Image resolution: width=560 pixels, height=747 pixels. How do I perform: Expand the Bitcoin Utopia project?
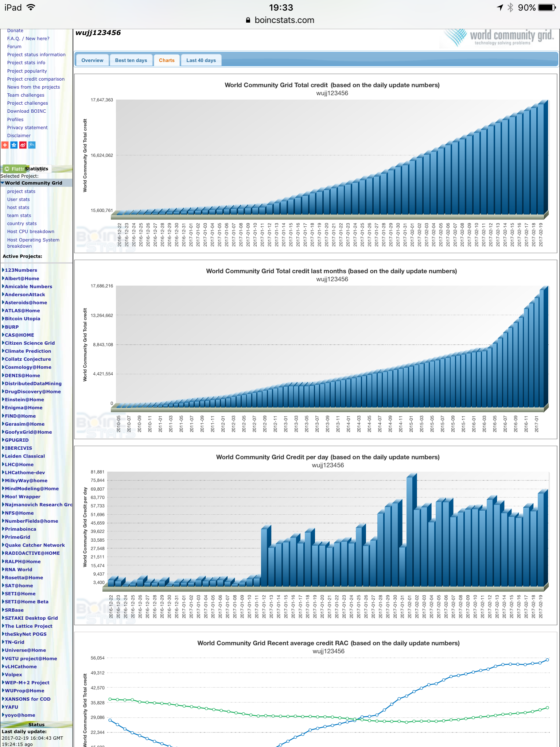coord(3,318)
